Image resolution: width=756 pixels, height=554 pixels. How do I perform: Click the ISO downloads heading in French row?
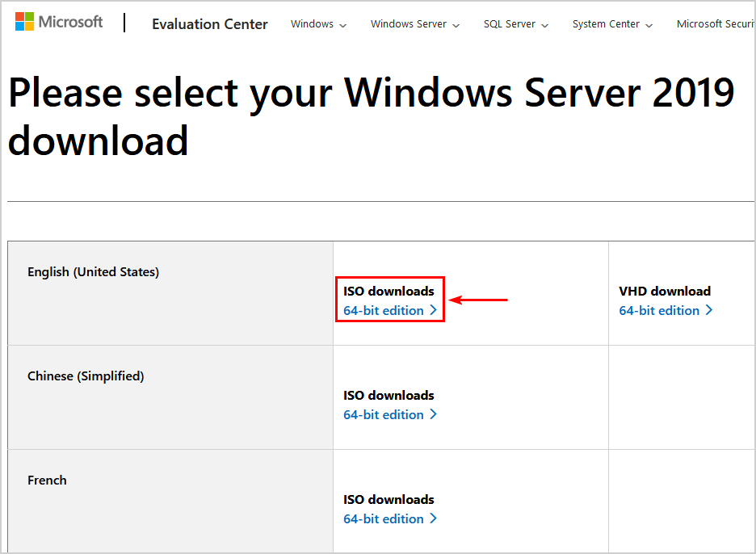click(x=388, y=500)
